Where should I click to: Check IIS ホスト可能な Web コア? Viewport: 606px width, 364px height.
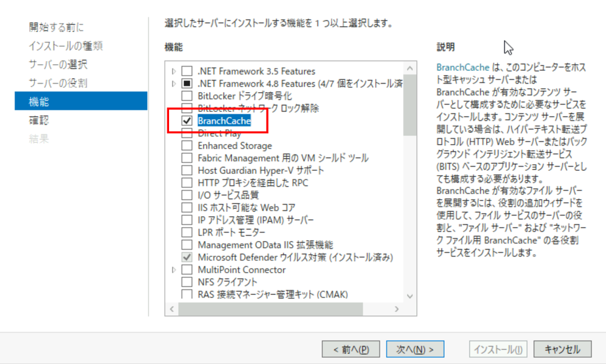click(x=187, y=207)
